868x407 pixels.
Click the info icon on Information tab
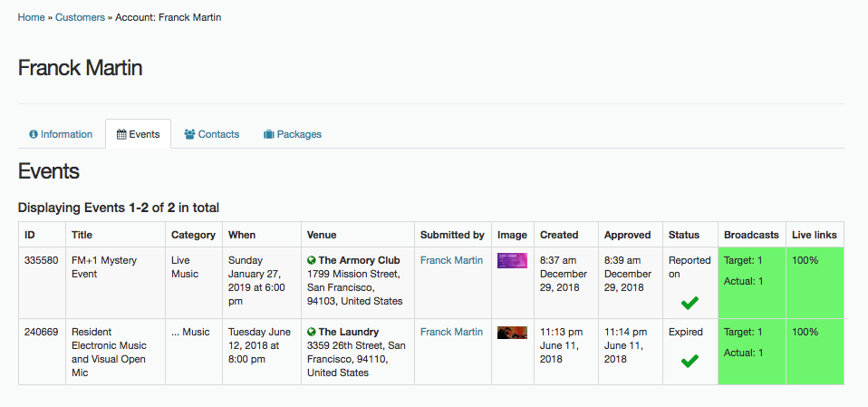tap(34, 134)
